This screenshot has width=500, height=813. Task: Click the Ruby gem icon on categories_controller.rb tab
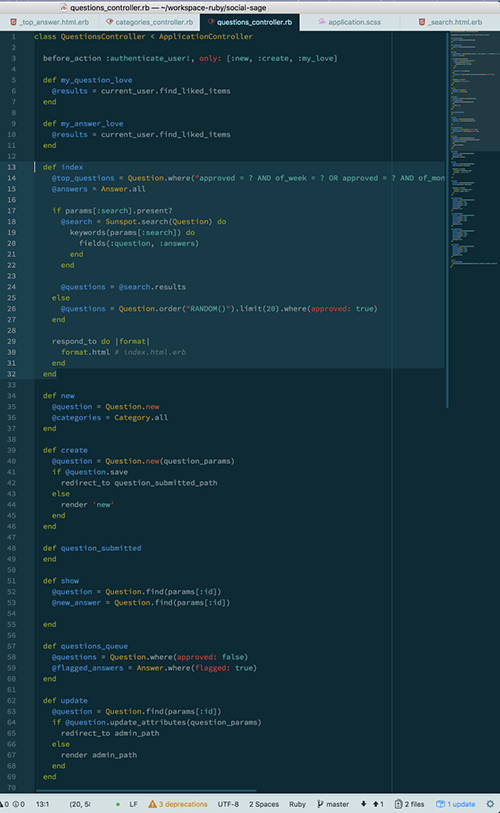pyautogui.click(x=109, y=22)
